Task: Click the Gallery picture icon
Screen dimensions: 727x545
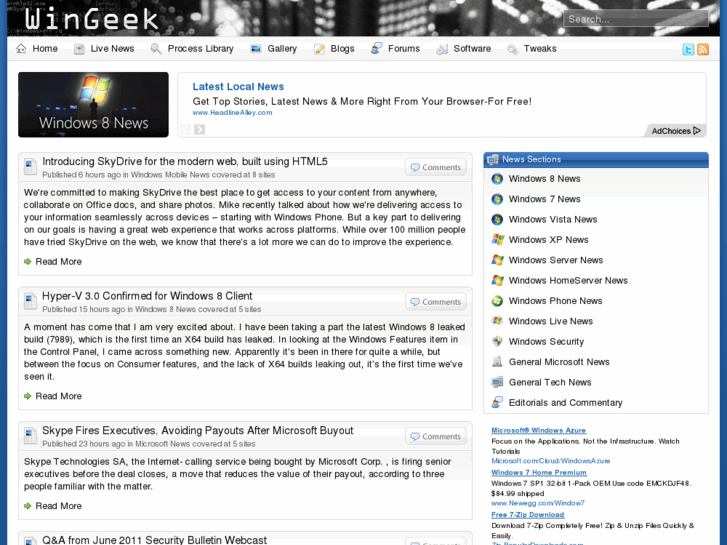Action: pyautogui.click(x=255, y=49)
